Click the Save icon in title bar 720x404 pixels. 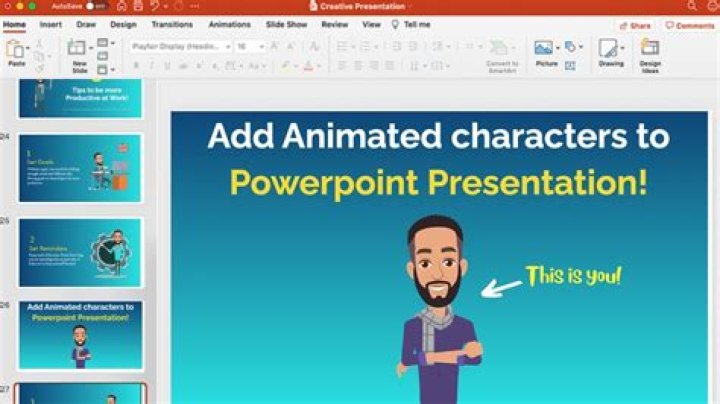coord(136,6)
